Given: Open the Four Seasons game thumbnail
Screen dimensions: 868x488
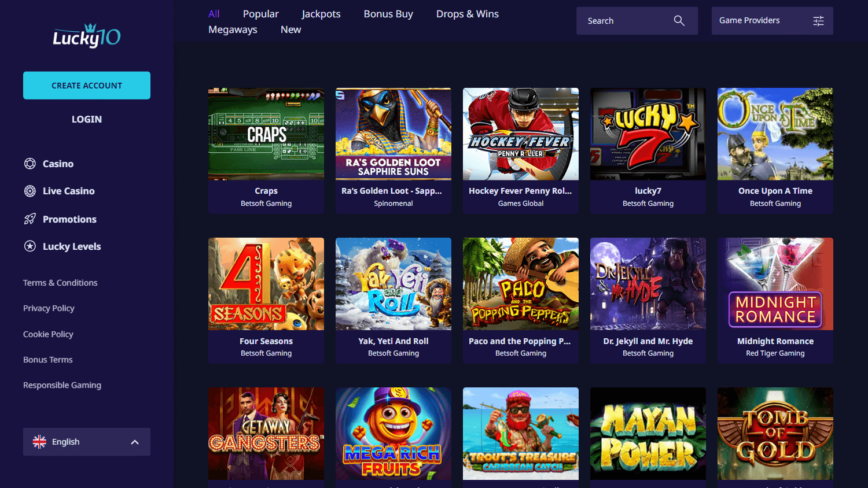Looking at the screenshot, I should 266,284.
